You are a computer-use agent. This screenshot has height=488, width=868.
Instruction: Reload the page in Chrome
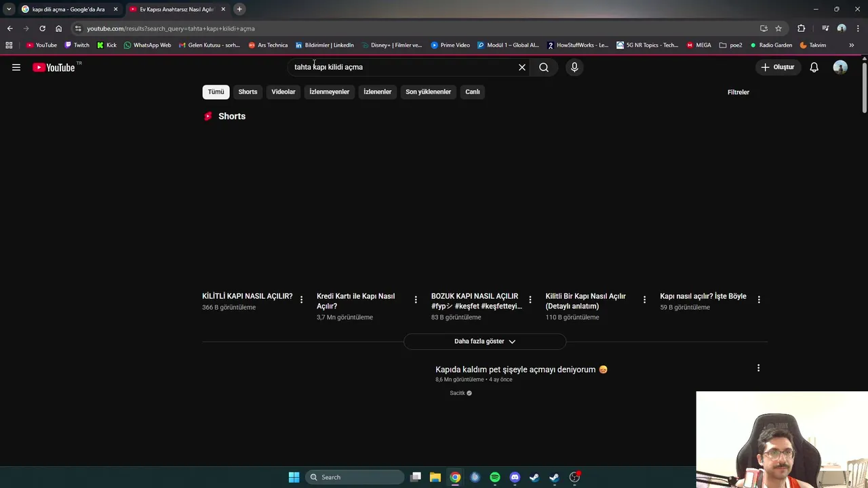tap(42, 28)
